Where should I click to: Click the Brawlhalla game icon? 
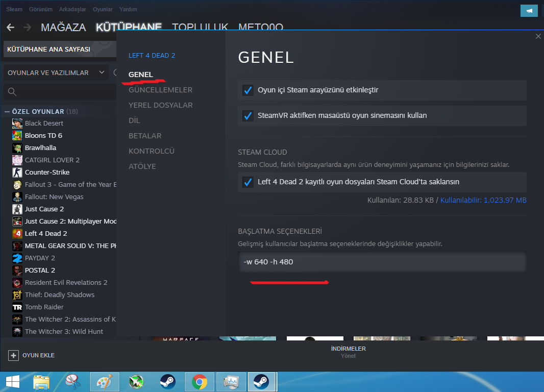coord(17,148)
